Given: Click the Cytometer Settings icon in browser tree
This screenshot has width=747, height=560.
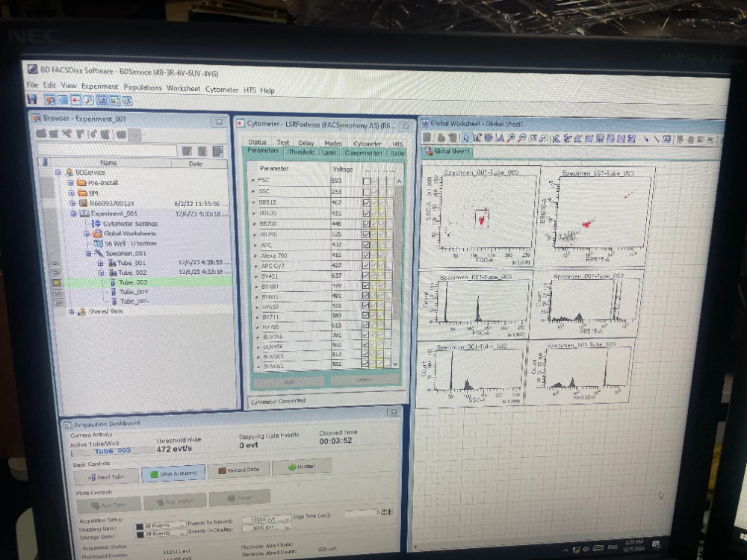Looking at the screenshot, I should click(96, 223).
